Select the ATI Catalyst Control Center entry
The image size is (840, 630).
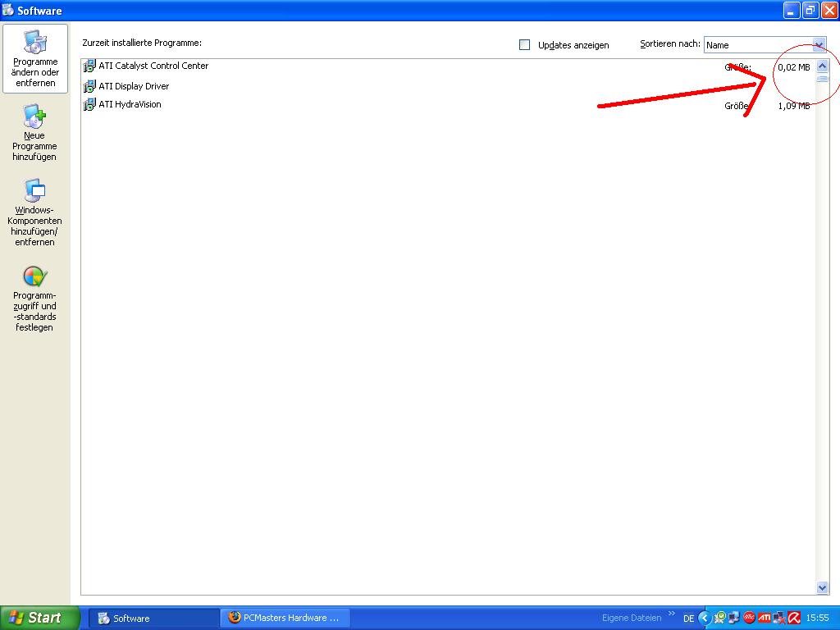coord(447,66)
